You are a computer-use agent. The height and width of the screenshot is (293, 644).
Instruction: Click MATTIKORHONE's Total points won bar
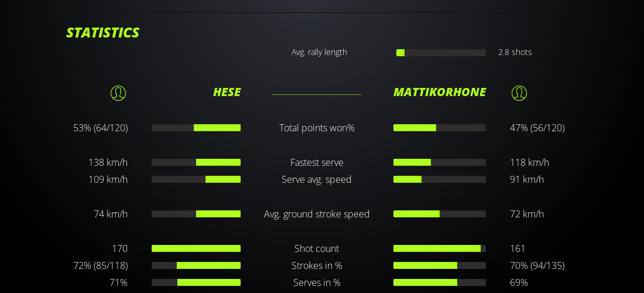[440, 128]
